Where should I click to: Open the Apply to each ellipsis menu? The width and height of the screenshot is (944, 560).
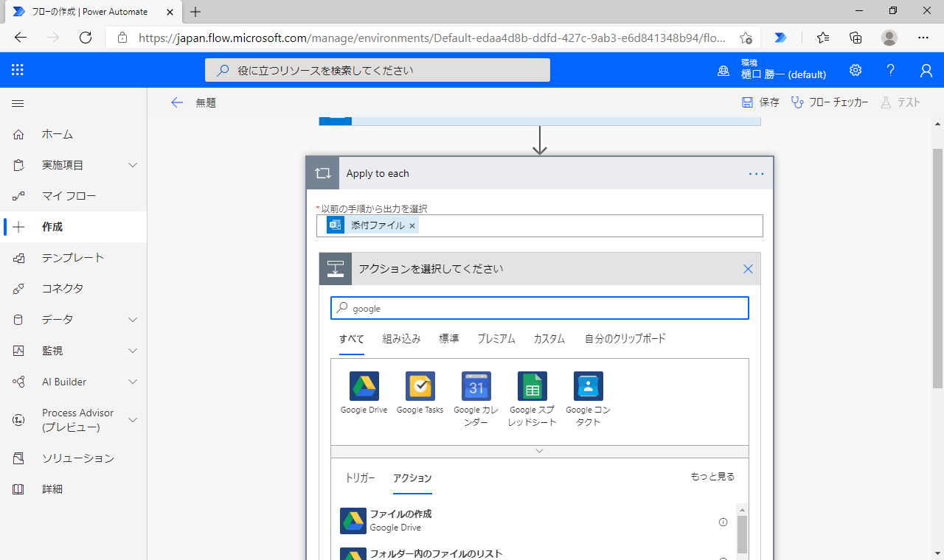tap(757, 174)
